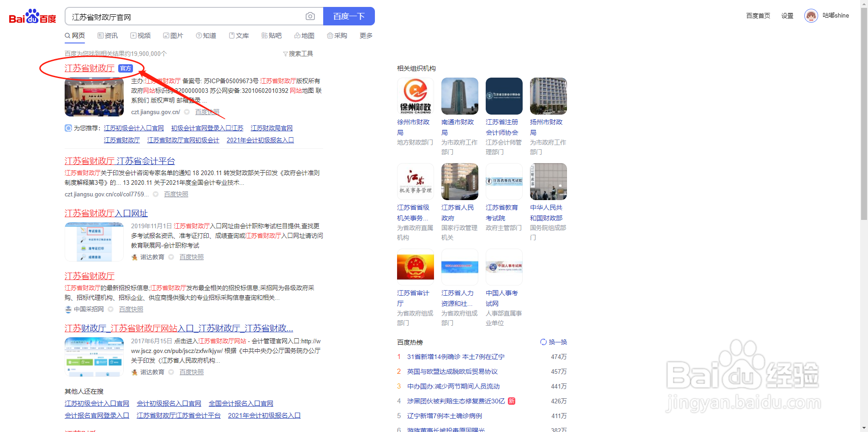
Task: Open hot item 英国与欧盟达成脱欧后贸易协议
Action: coord(452,371)
